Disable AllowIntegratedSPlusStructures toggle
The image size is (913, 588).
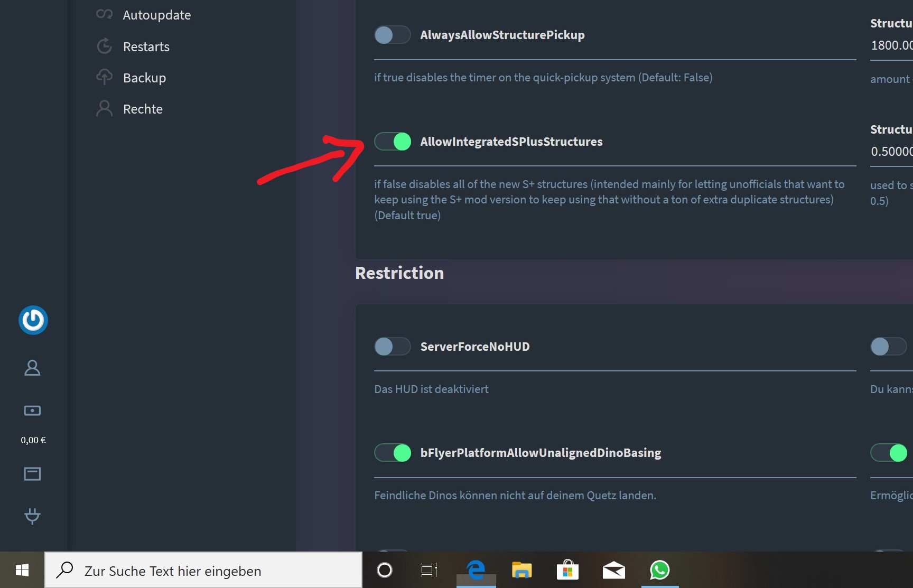tap(393, 142)
